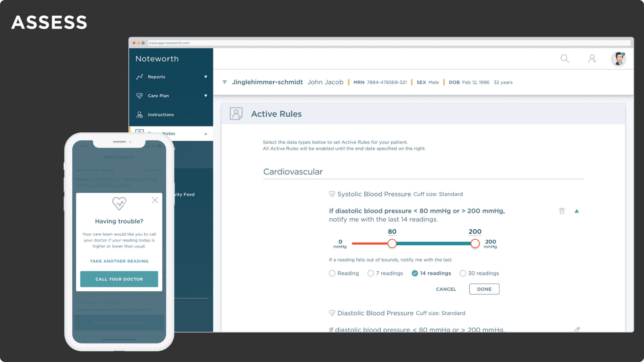Select the single Reading option
Viewport: 644px width, 362px height.
pos(332,273)
